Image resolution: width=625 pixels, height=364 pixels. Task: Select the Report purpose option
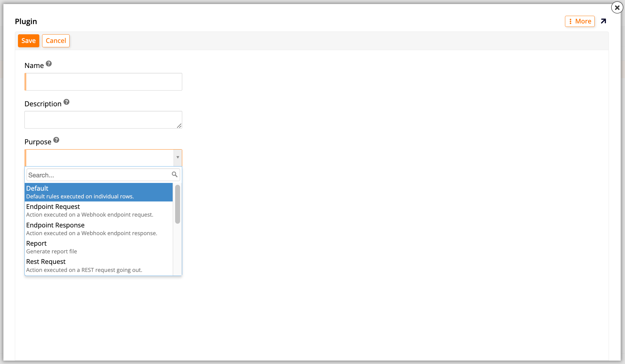coord(98,247)
